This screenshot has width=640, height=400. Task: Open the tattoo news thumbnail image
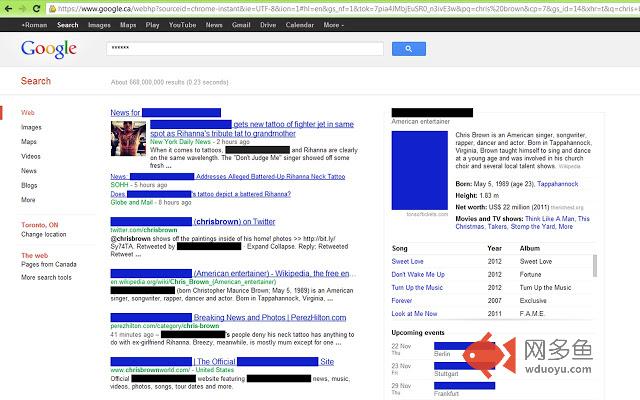(x=128, y=138)
